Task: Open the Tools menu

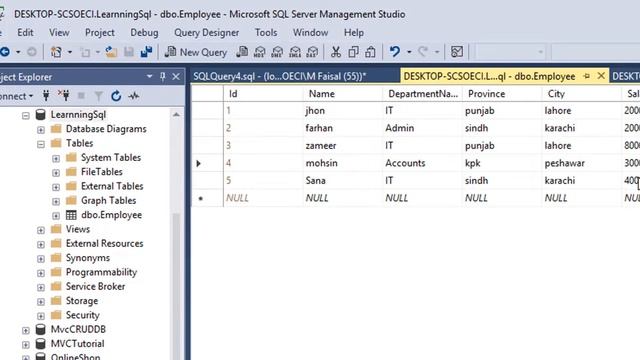Action: tap(266, 32)
